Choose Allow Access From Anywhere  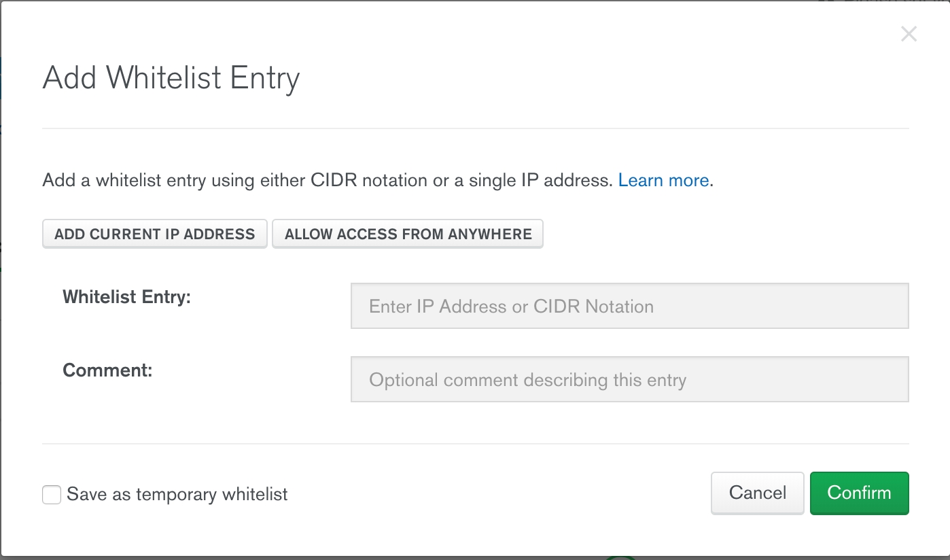coord(408,234)
